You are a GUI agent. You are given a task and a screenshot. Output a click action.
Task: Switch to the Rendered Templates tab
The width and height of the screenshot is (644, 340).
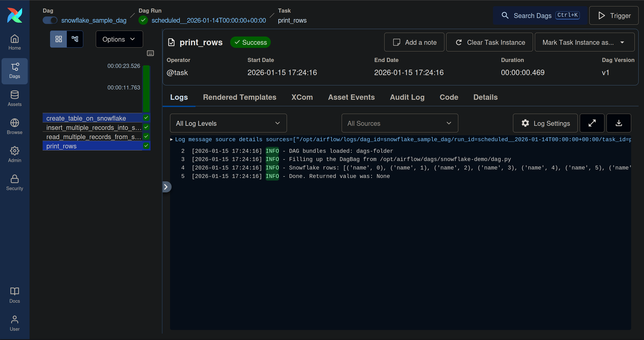coord(239,97)
